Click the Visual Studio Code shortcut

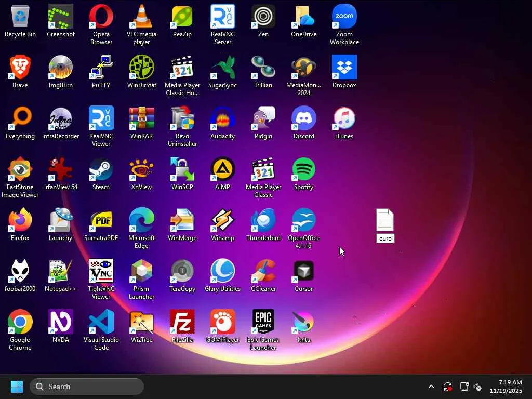coord(101,323)
